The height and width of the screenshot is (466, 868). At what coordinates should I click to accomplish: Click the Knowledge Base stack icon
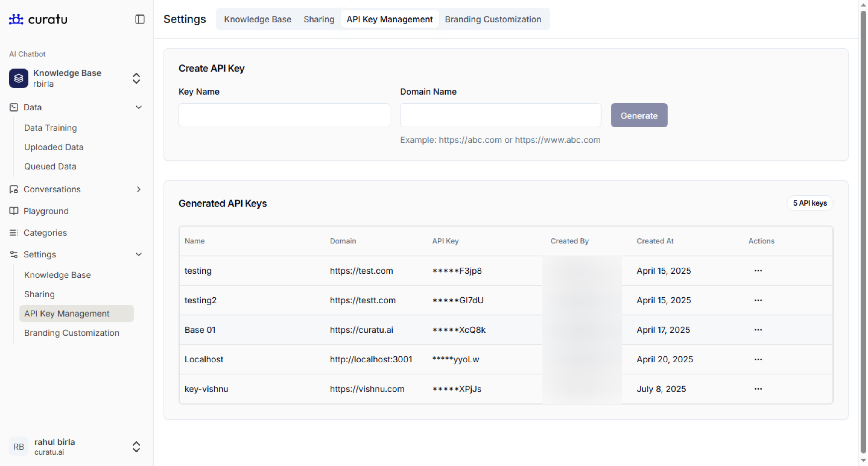tap(19, 78)
